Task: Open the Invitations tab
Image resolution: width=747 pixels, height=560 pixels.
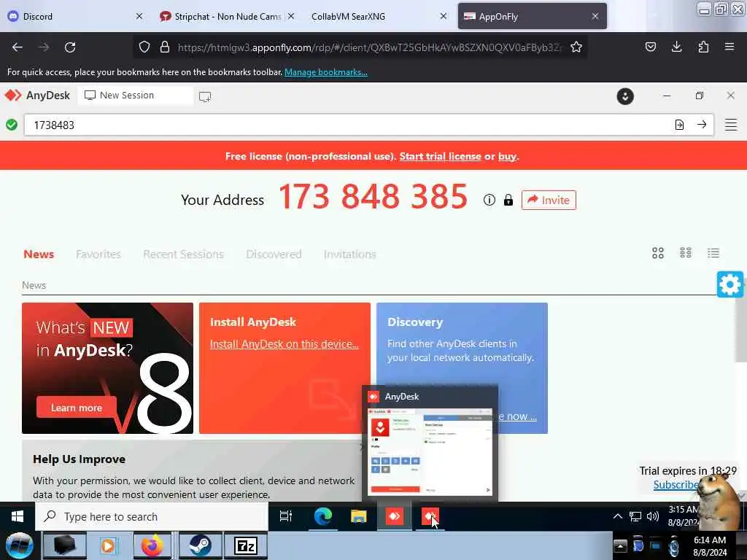Action: pos(349,254)
